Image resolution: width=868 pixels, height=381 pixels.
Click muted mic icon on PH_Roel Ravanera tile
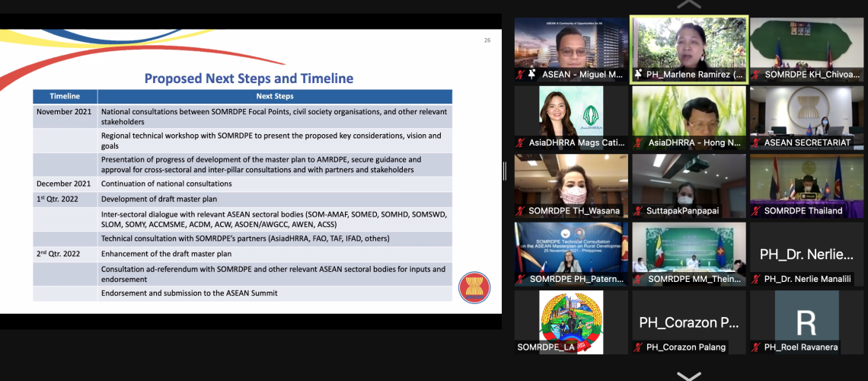click(756, 347)
